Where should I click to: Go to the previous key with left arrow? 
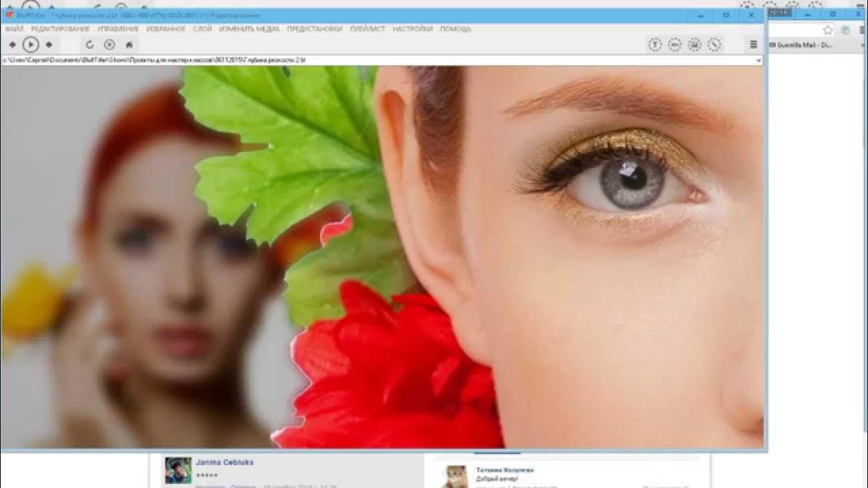pyautogui.click(x=12, y=45)
